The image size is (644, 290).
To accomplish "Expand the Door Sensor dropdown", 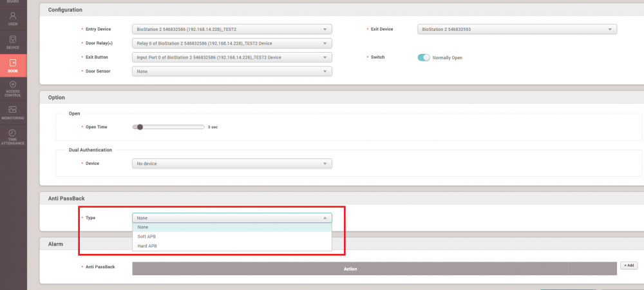I will [232, 72].
